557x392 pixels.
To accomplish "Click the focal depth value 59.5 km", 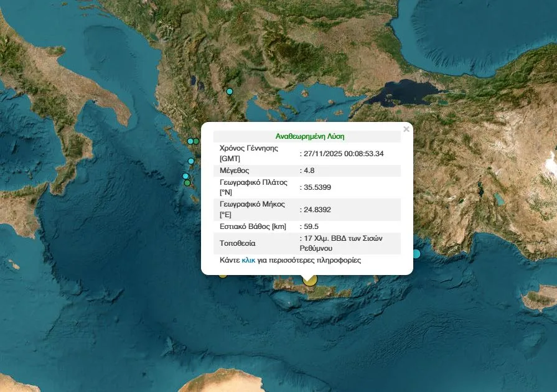I will [x=310, y=225].
